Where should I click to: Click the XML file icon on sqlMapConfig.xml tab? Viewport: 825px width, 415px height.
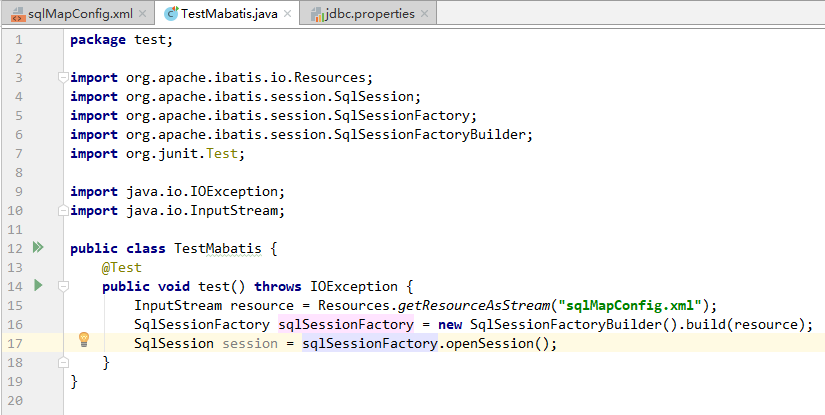point(17,14)
